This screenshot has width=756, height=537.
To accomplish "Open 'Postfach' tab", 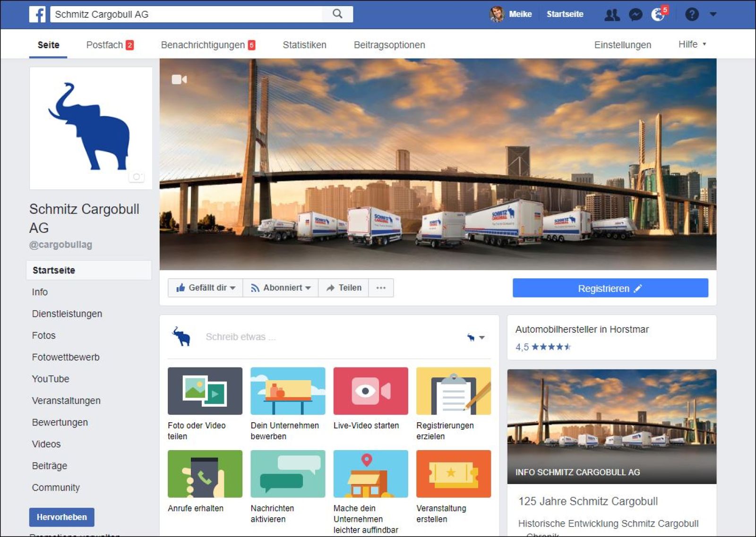I will 110,45.
